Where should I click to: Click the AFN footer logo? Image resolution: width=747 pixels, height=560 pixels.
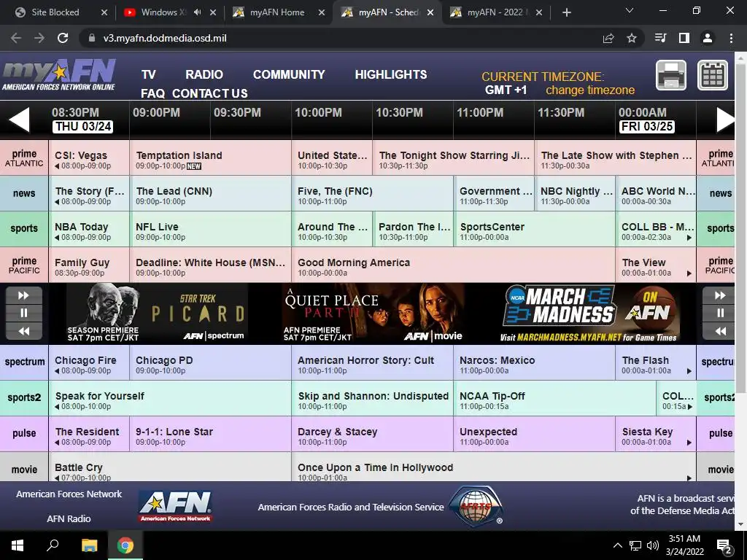click(x=175, y=507)
